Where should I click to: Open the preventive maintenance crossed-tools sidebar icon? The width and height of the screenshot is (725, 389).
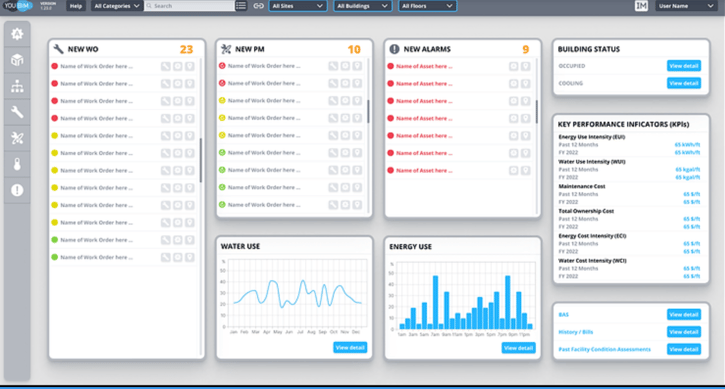pos(17,138)
